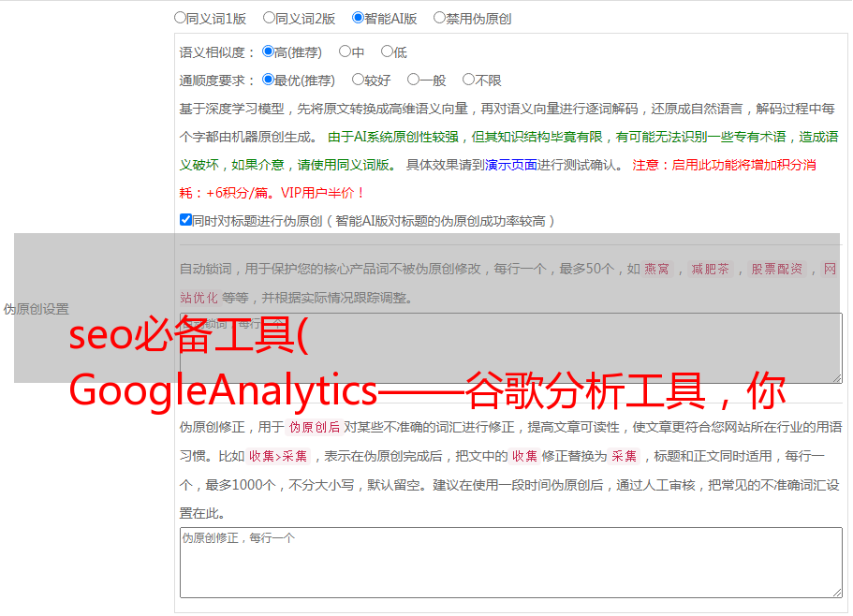Click the 通顺度要求： label
853x616 pixels.
click(217, 81)
